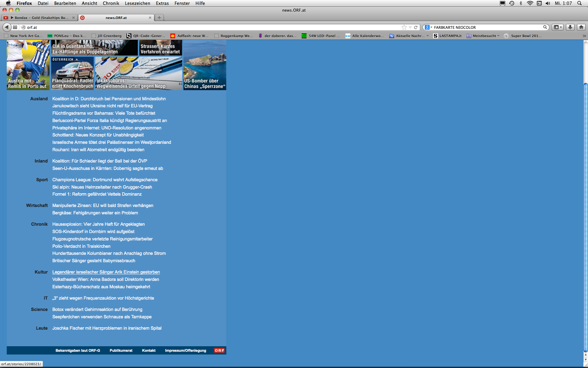588x368 pixels.
Task: Open the Datei menu
Action: click(43, 3)
